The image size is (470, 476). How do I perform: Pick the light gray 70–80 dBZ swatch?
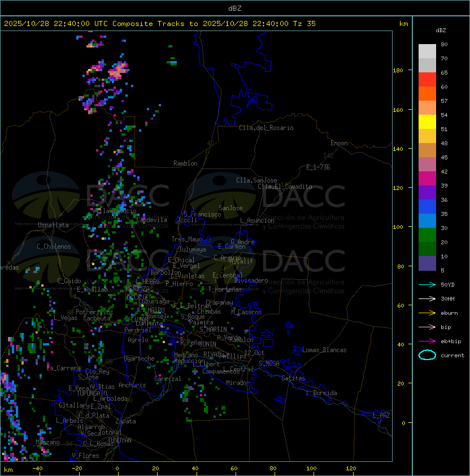[x=427, y=51]
